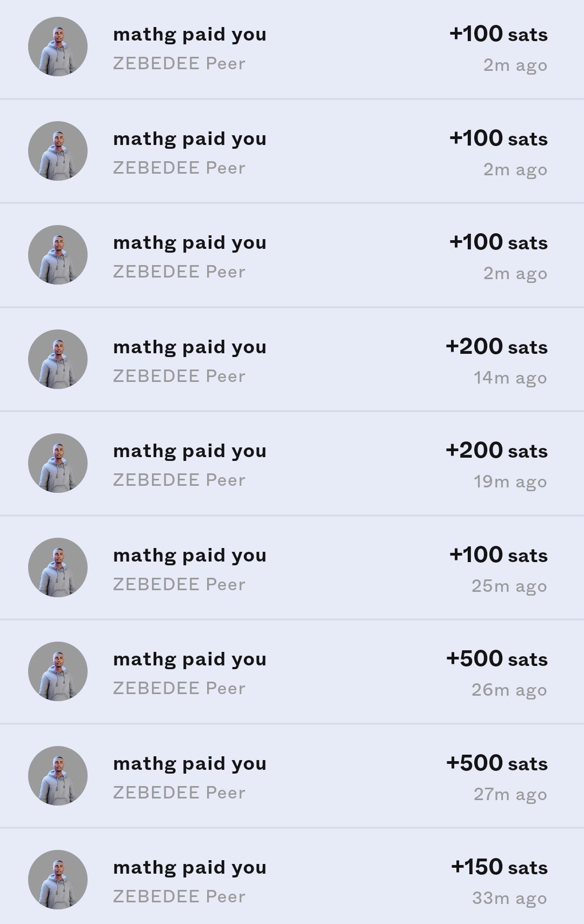Select "mathg paid you" on the second transaction
The image size is (584, 924).
pyautogui.click(x=190, y=138)
